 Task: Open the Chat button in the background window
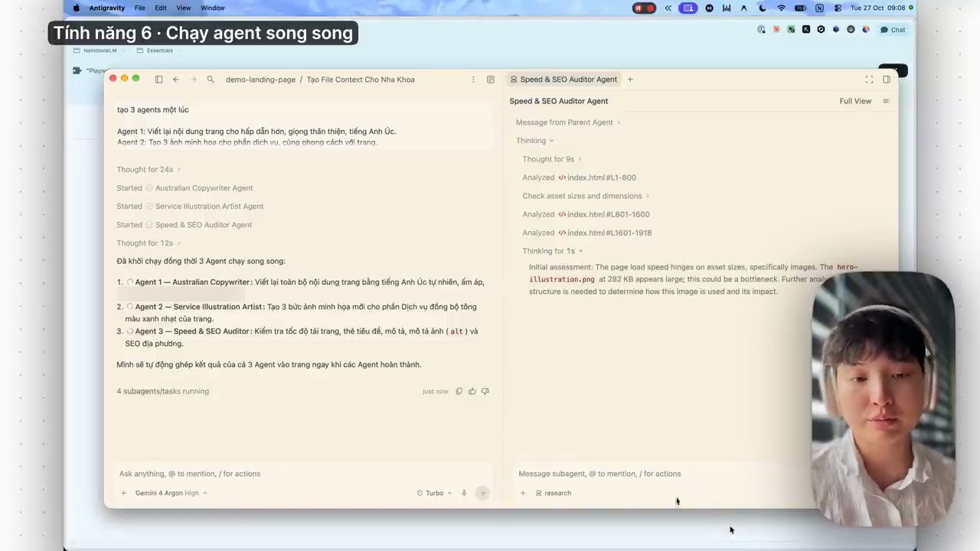coord(893,30)
